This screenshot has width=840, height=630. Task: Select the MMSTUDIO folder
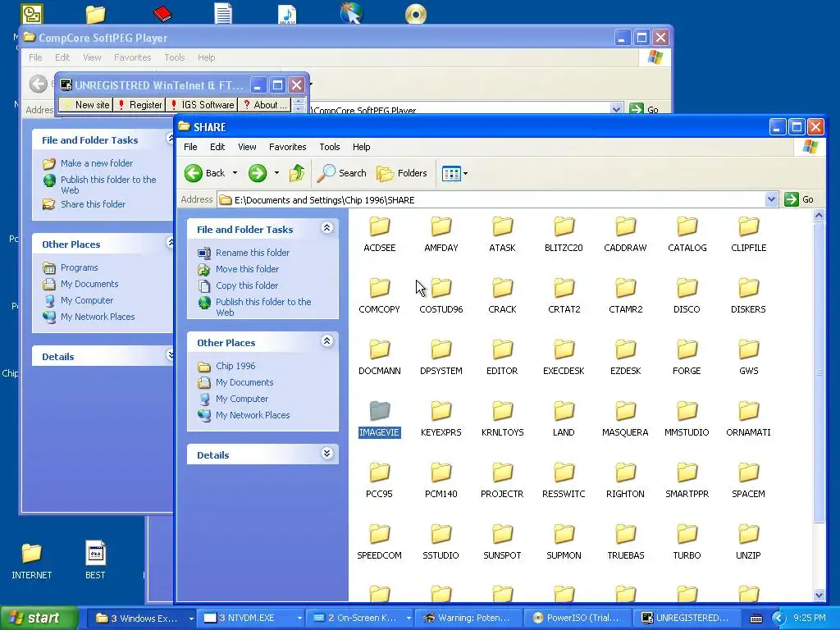tap(687, 419)
